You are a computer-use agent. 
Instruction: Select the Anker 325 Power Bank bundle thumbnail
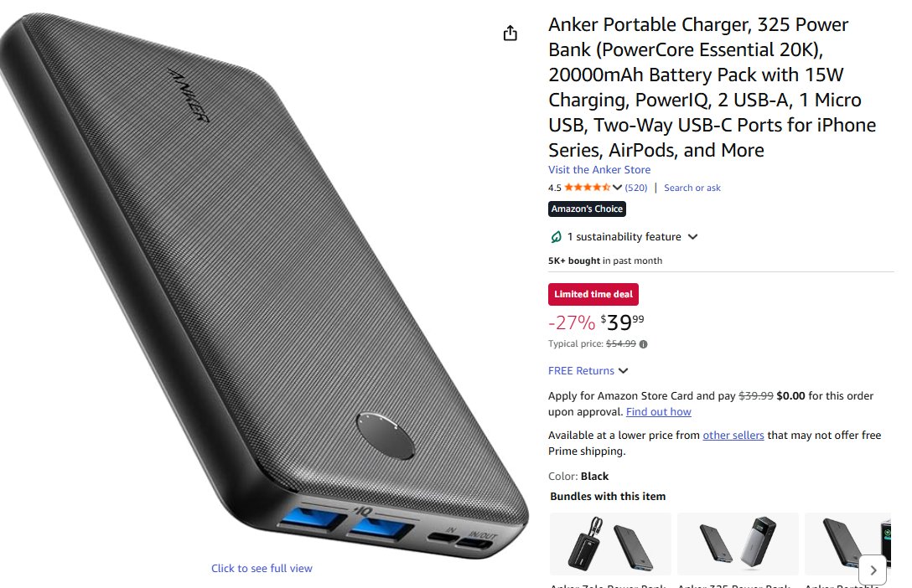pos(738,544)
